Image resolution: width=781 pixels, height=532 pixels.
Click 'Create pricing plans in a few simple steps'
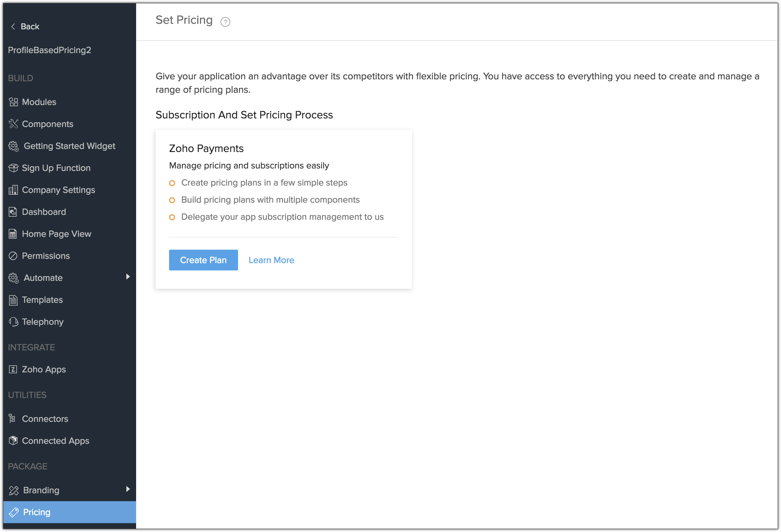pos(264,183)
